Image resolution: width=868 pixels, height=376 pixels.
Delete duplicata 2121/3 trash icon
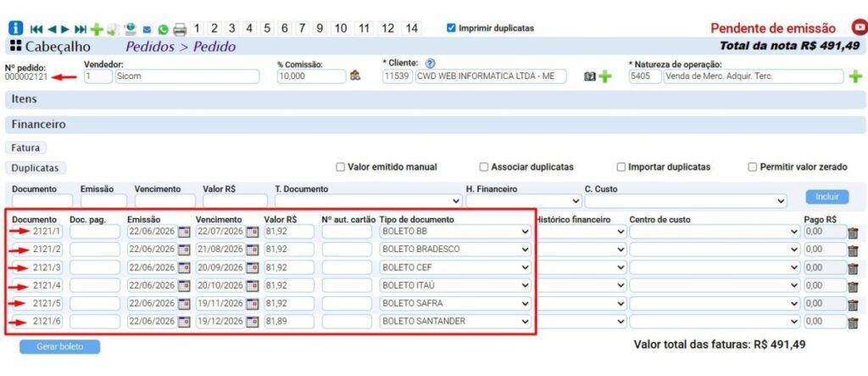tap(853, 268)
